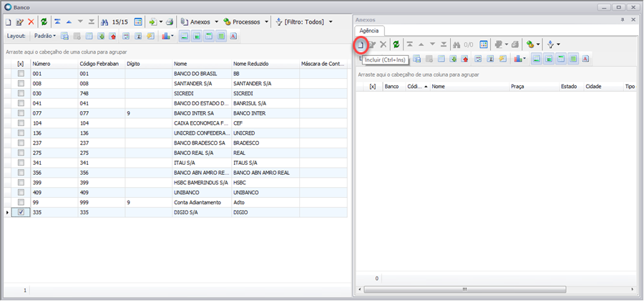
Task: Check the box for ITAU S/A row
Action: pyautogui.click(x=21, y=163)
